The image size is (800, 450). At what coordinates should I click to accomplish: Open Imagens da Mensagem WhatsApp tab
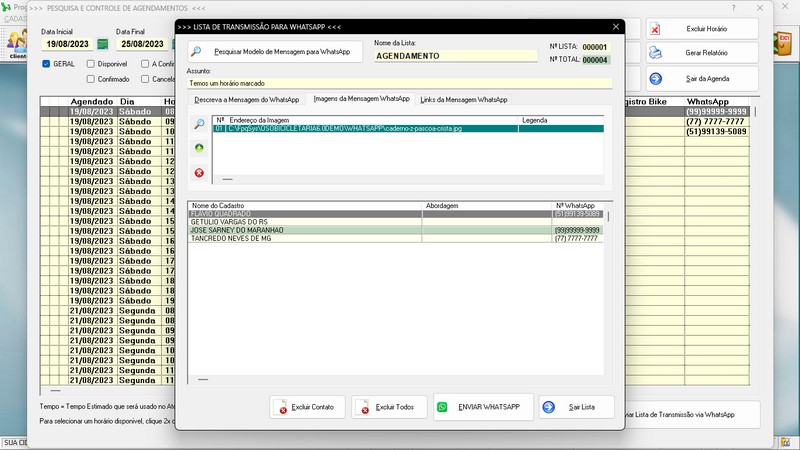click(x=361, y=98)
